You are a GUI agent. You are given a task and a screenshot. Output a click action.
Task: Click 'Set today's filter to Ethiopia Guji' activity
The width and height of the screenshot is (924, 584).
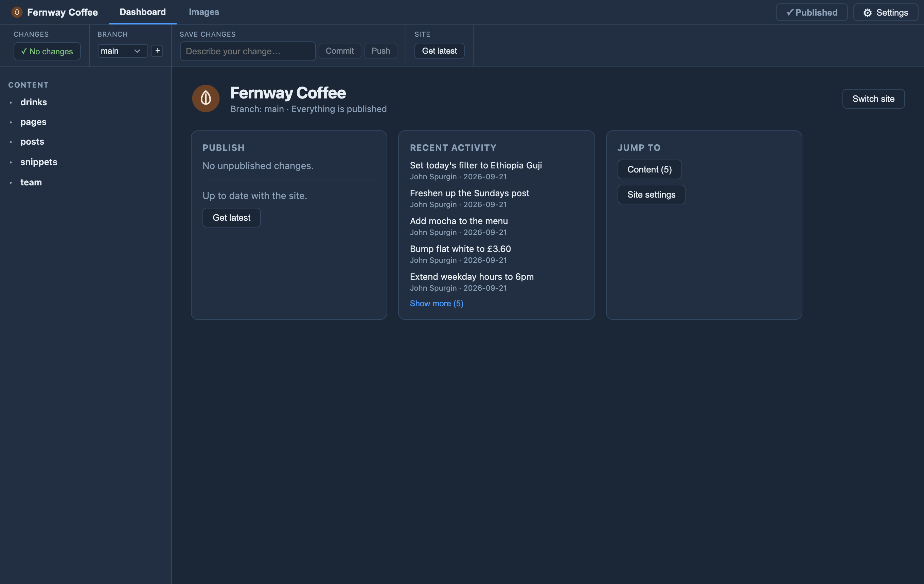[476, 165]
